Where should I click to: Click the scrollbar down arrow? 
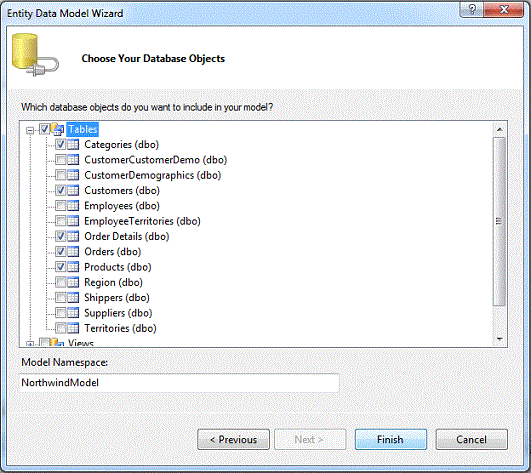click(x=500, y=339)
